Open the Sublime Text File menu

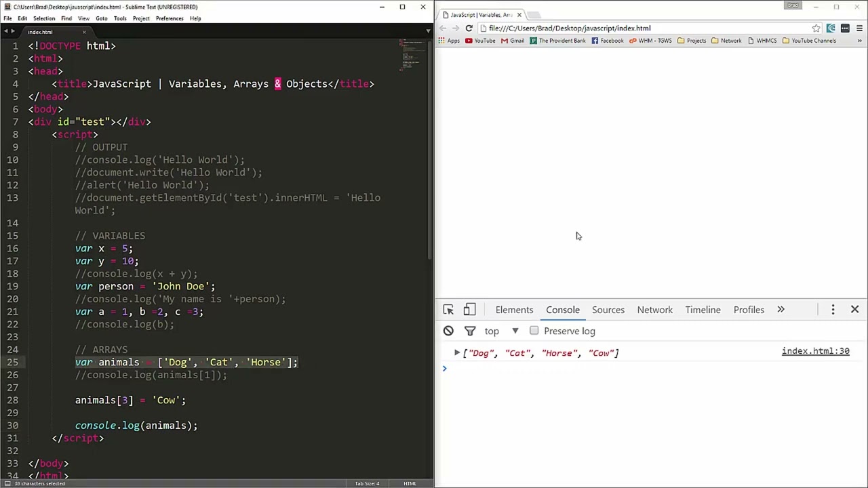tap(7, 18)
